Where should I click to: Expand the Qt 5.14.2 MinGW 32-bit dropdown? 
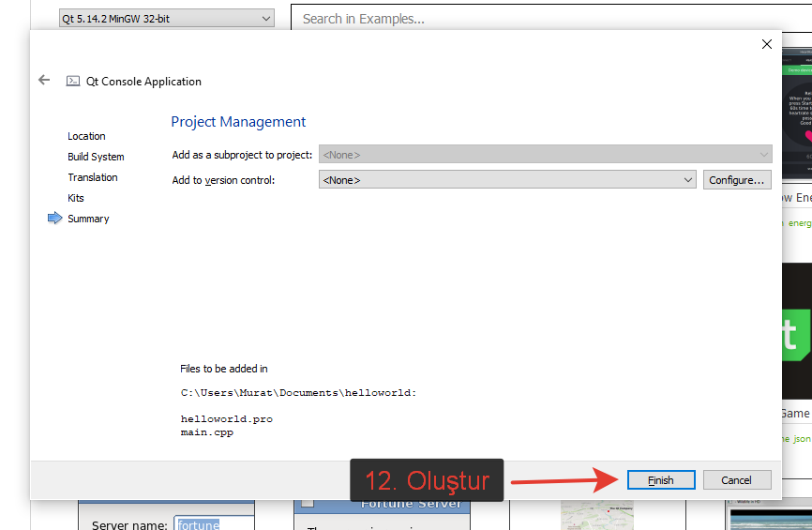click(167, 18)
